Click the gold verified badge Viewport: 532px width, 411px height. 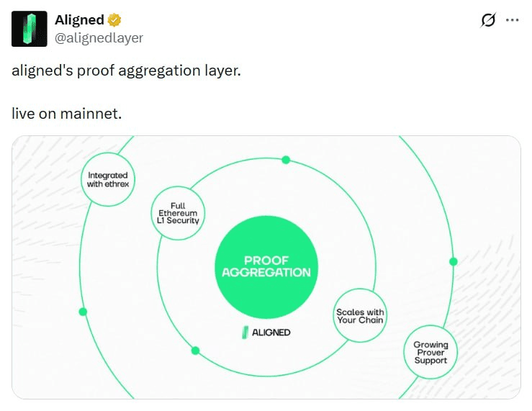(114, 20)
